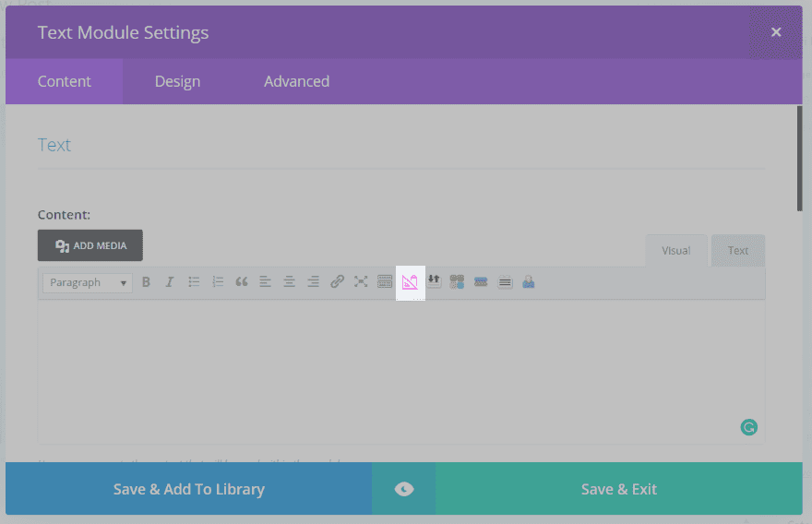Switch to the Content tab
This screenshot has height=524, width=812.
click(65, 81)
